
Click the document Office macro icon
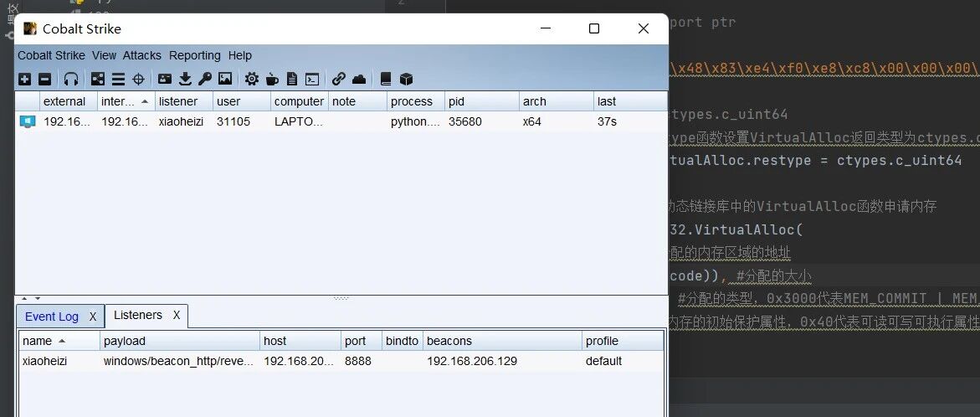coord(292,79)
